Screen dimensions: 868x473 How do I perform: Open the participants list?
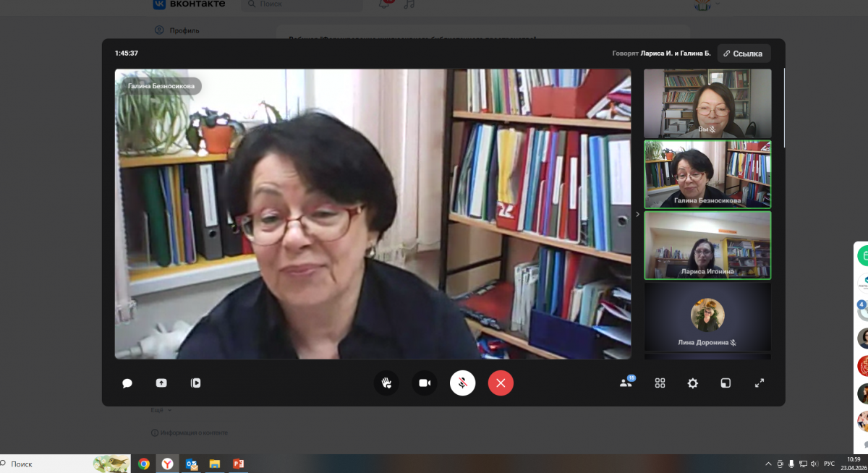pyautogui.click(x=626, y=383)
